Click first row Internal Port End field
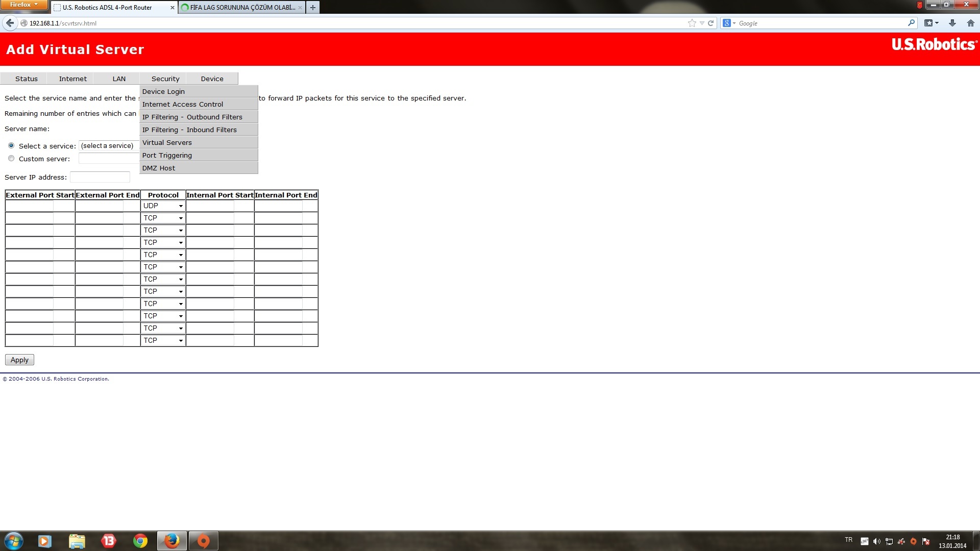Viewport: 980px width, 551px height. (x=279, y=206)
